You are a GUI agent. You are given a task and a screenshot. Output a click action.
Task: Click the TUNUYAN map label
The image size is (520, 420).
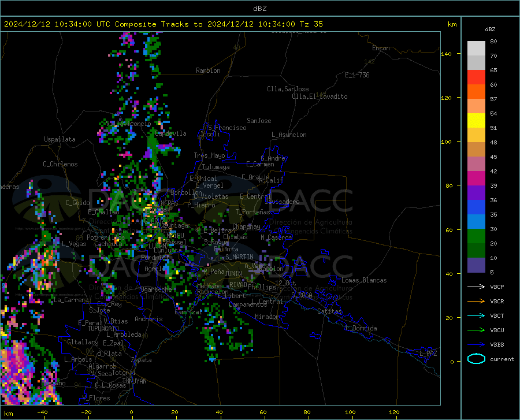pos(134,381)
